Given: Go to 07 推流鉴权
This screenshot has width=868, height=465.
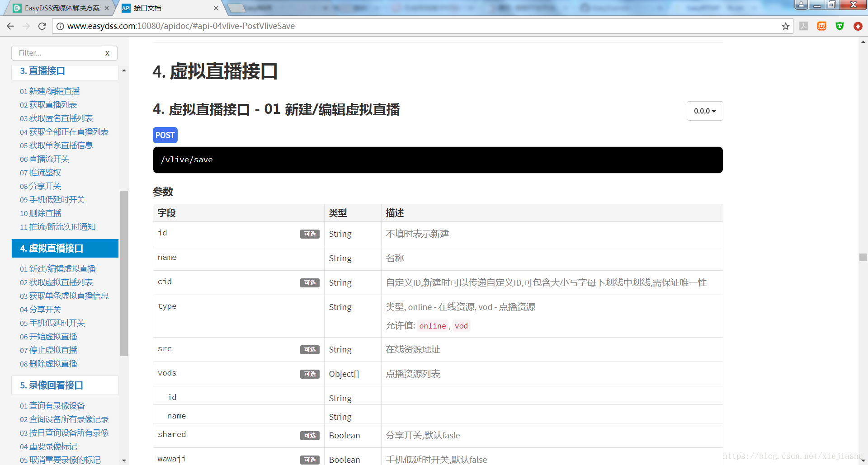Looking at the screenshot, I should click(40, 173).
